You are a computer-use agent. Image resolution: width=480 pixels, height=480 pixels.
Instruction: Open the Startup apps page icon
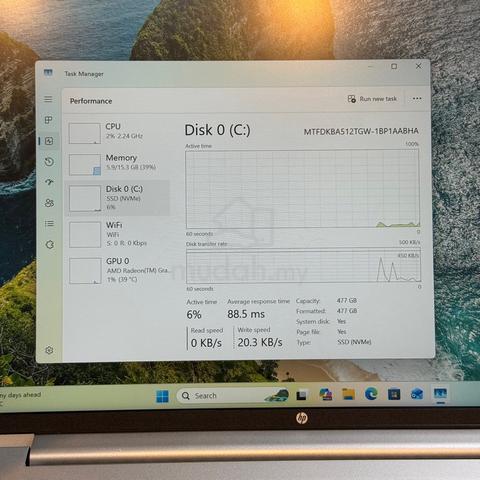[49, 182]
